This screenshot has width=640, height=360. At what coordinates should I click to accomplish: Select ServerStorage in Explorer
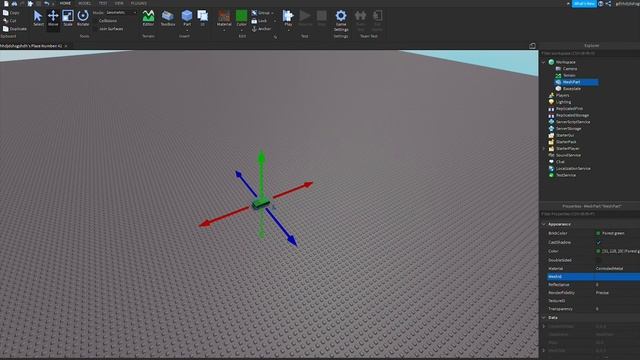tap(569, 129)
